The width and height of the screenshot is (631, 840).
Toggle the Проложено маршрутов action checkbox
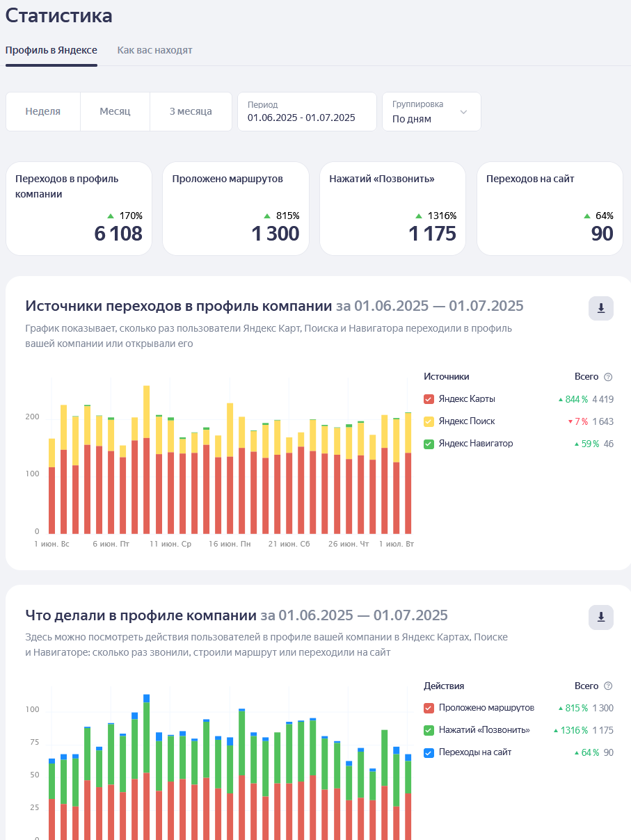(429, 708)
